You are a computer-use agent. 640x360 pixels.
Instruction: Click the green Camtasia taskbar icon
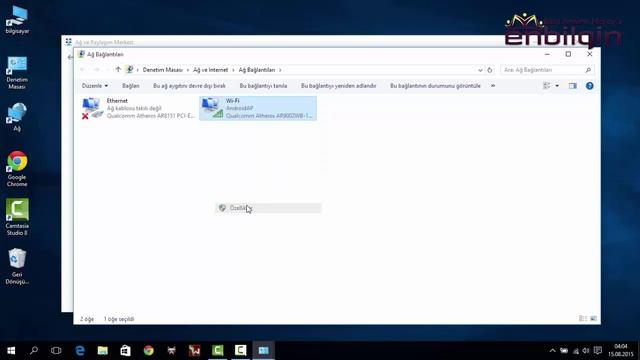pos(218,350)
